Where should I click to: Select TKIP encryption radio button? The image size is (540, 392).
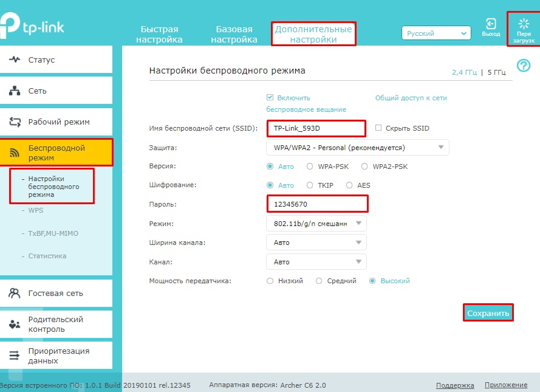click(310, 185)
